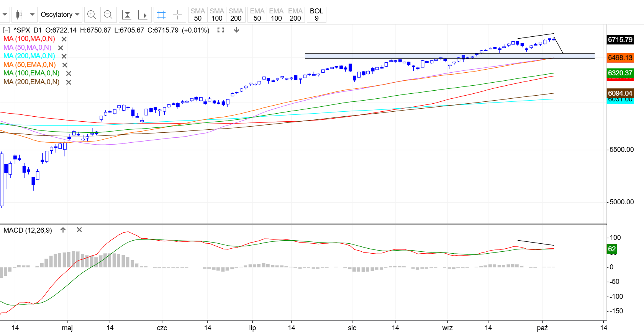Screen dimensions: 644x334
Task: Click the EMA 200 toolbar button
Action: click(x=295, y=15)
